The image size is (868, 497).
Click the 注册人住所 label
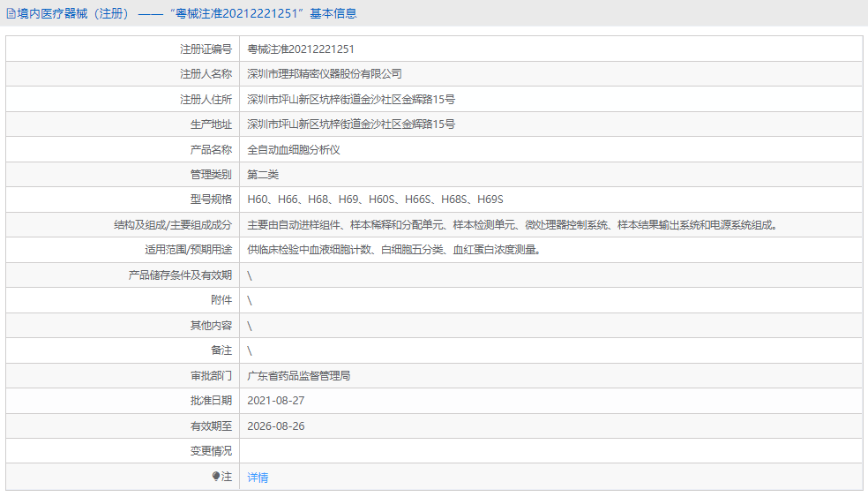tap(206, 99)
